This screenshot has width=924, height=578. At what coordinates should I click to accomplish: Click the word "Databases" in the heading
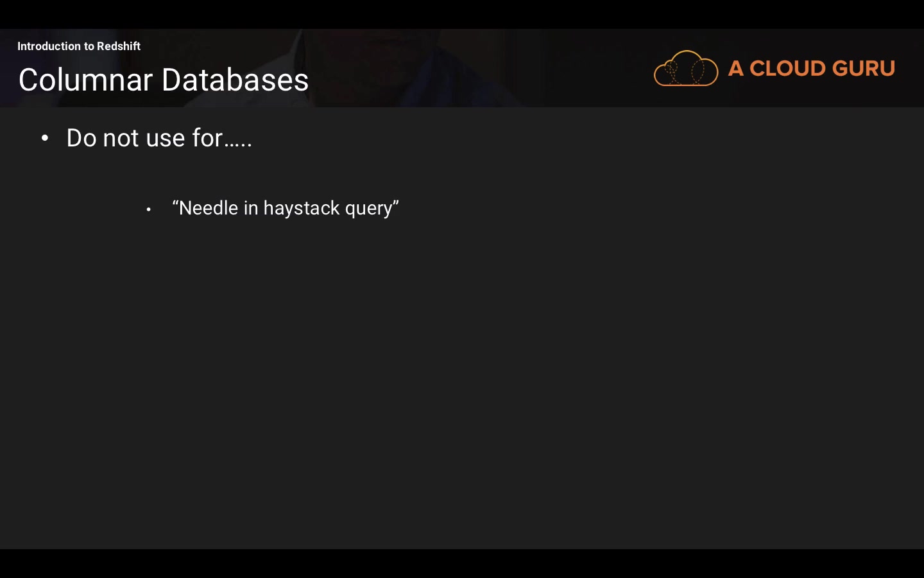tap(235, 80)
